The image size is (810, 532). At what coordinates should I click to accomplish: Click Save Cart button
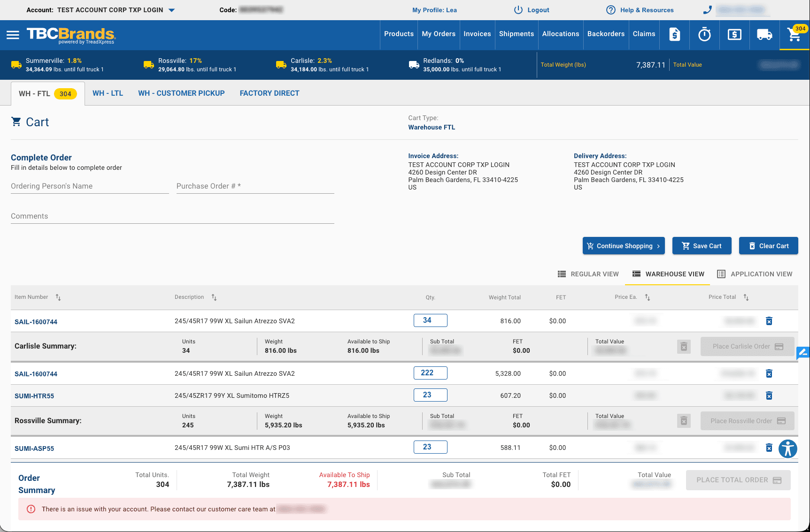(702, 246)
